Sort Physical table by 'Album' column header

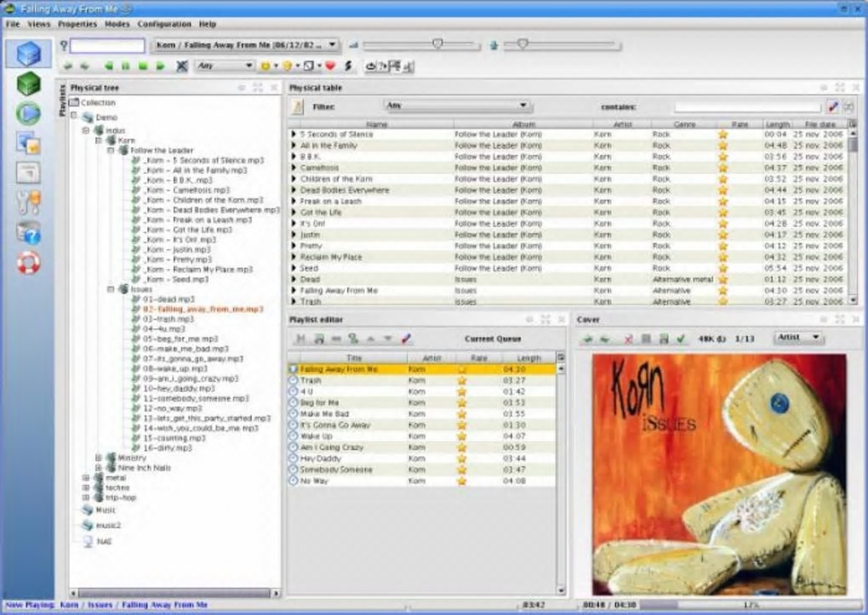click(523, 124)
